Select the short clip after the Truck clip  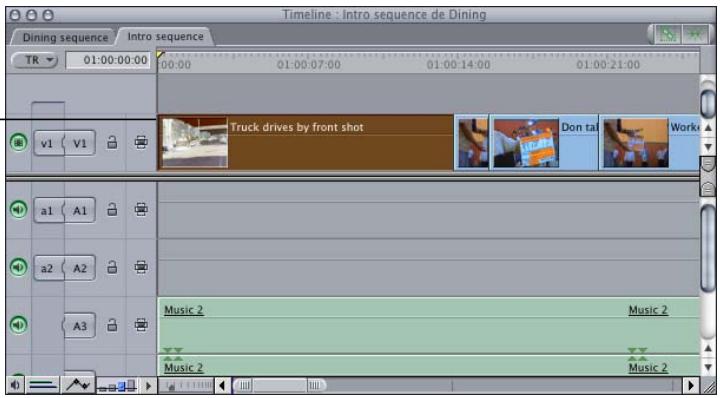[x=472, y=143]
